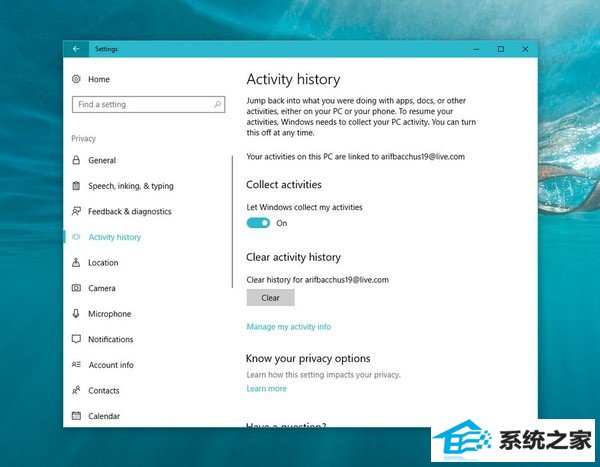Open Notifications privacy settings
Screen dimensions: 600x467
[111, 340]
